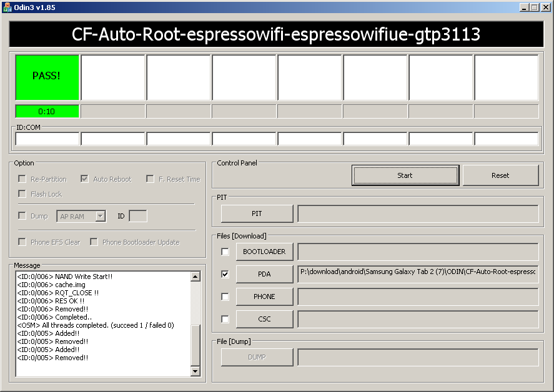The width and height of the screenshot is (554, 392).
Task: Open the PIT file chooser button
Action: coord(257,213)
